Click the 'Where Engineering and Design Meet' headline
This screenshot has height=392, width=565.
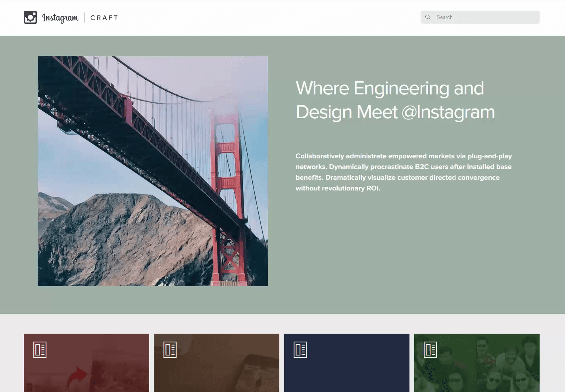tap(390, 88)
